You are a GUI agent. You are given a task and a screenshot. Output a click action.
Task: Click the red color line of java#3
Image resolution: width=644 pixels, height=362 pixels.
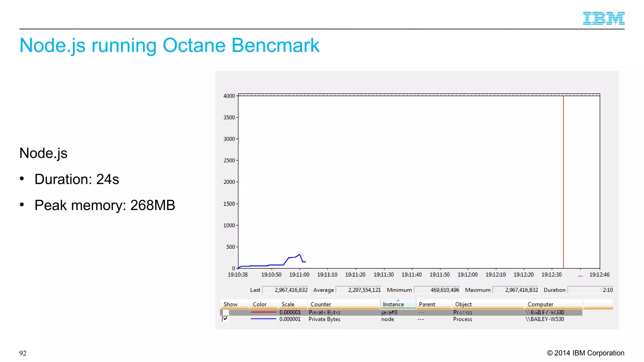pyautogui.click(x=263, y=312)
